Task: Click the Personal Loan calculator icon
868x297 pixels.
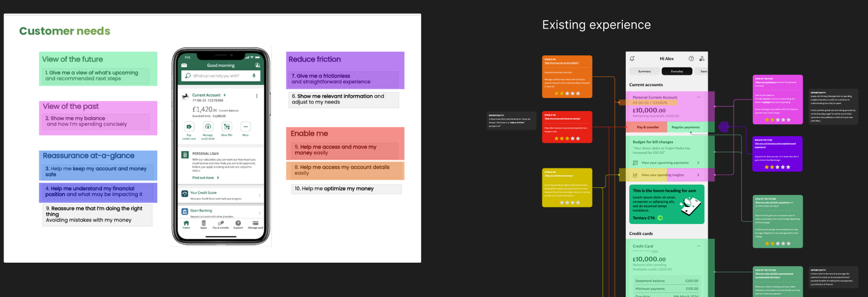Action: [x=185, y=155]
